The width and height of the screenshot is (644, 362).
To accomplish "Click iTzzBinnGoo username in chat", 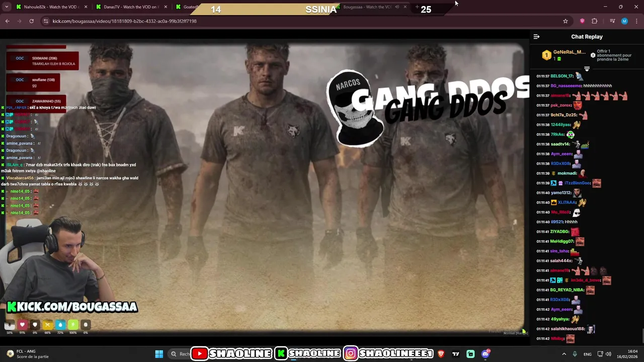I will click(578, 183).
